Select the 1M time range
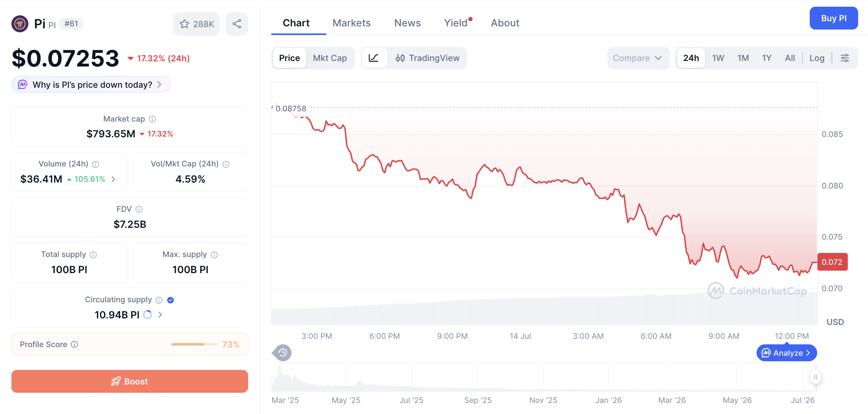The height and width of the screenshot is (414, 868). pos(743,58)
